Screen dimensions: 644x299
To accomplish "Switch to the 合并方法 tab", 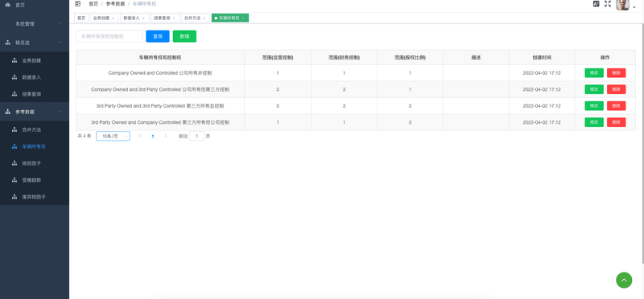I will coord(196,18).
